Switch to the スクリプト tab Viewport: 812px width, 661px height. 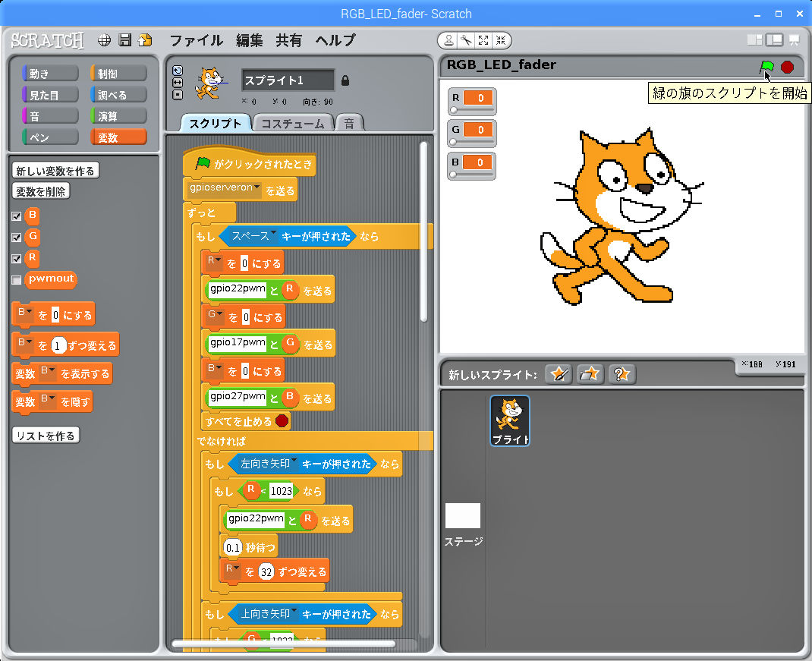click(x=216, y=123)
